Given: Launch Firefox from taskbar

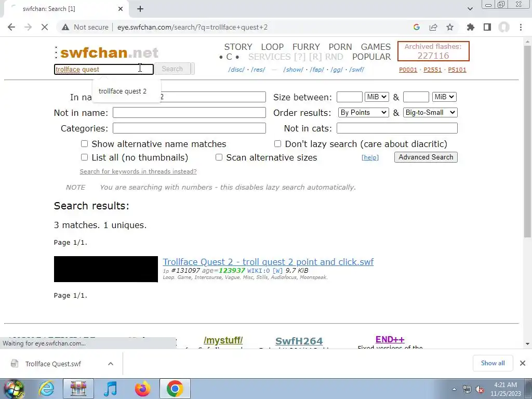Looking at the screenshot, I should pos(142,389).
